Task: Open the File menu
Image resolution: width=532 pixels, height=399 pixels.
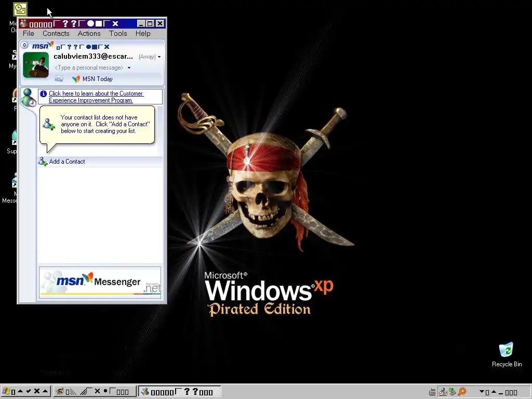Action: tap(29, 33)
